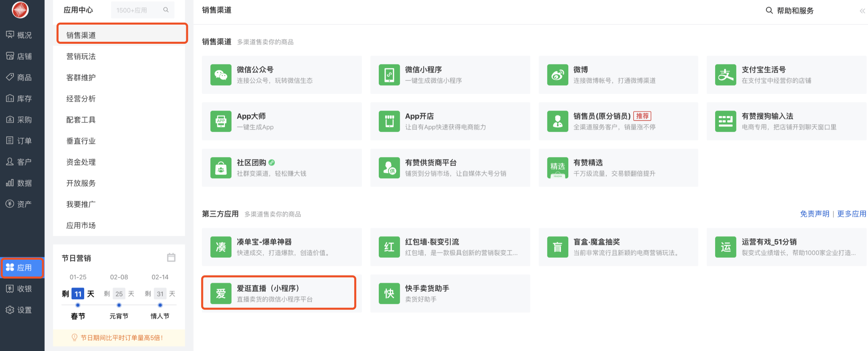868x351 pixels.
Task: Click the 红包墙 红 icon
Action: click(389, 247)
